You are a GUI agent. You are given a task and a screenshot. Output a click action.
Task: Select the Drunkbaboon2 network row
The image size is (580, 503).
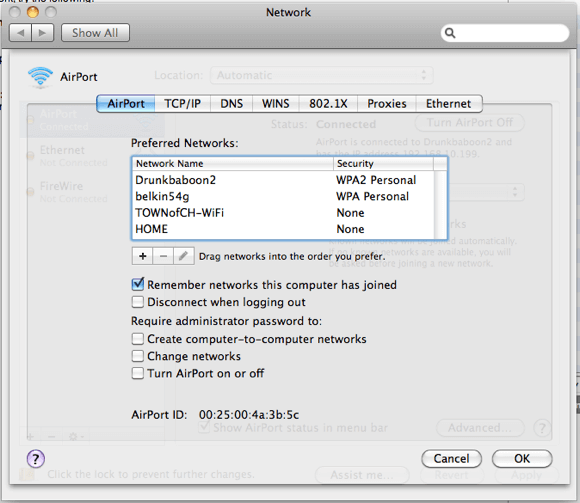point(283,180)
